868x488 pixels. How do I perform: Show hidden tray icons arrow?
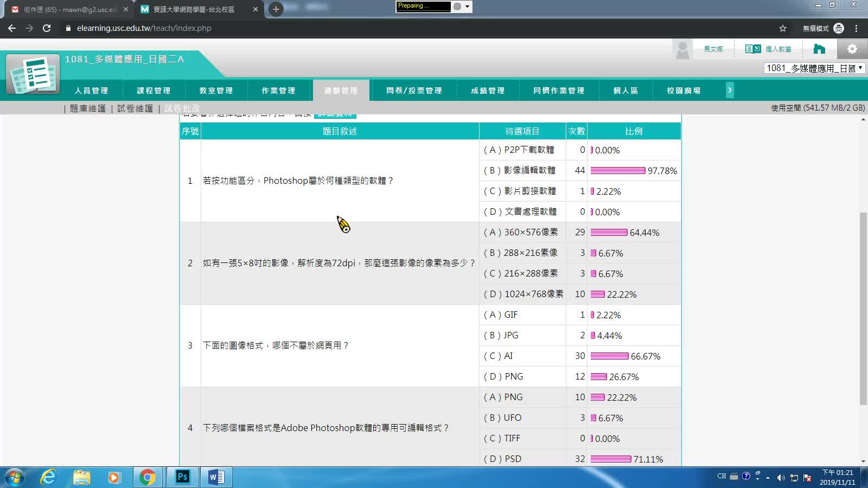click(x=768, y=477)
